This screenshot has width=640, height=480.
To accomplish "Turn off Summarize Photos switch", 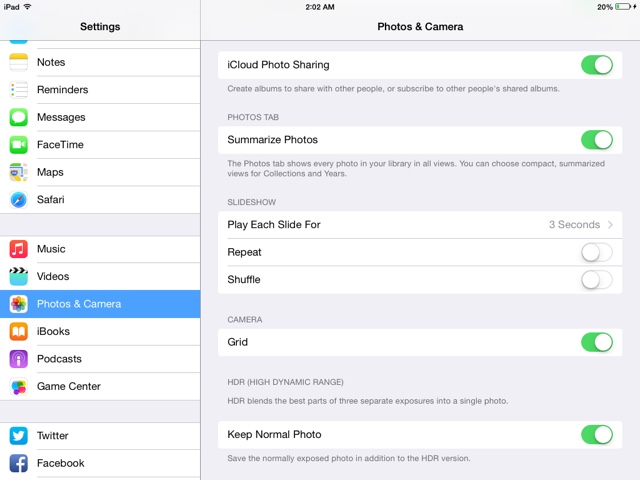I will point(597,140).
